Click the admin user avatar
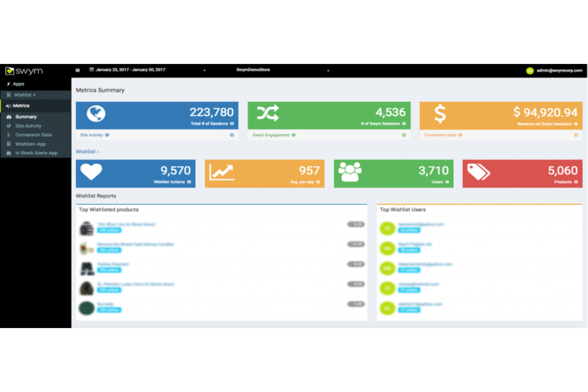This screenshot has height=392, width=588. (x=530, y=71)
